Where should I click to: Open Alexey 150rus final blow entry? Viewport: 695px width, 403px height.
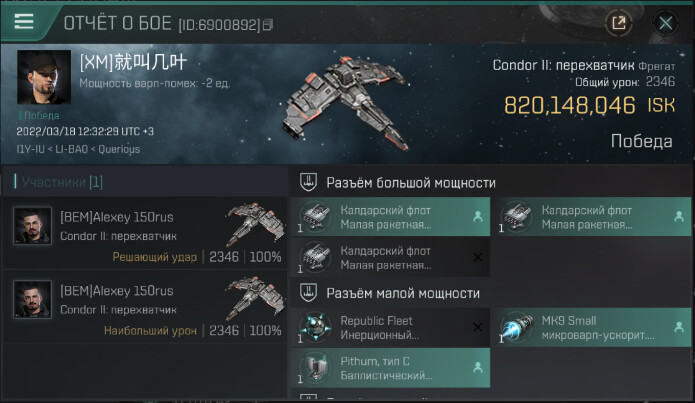[x=144, y=233]
